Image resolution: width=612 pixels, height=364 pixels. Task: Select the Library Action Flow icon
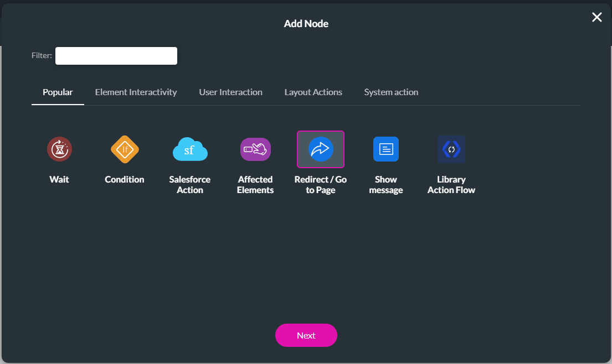(451, 149)
